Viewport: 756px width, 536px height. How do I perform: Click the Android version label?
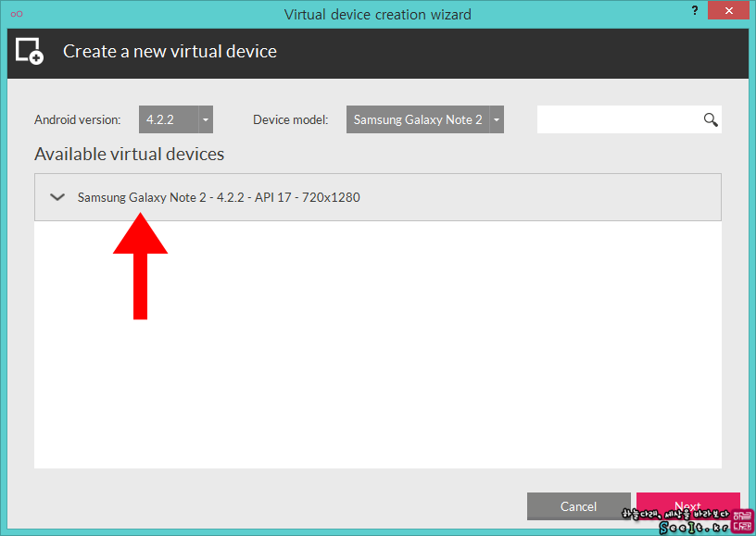click(78, 119)
